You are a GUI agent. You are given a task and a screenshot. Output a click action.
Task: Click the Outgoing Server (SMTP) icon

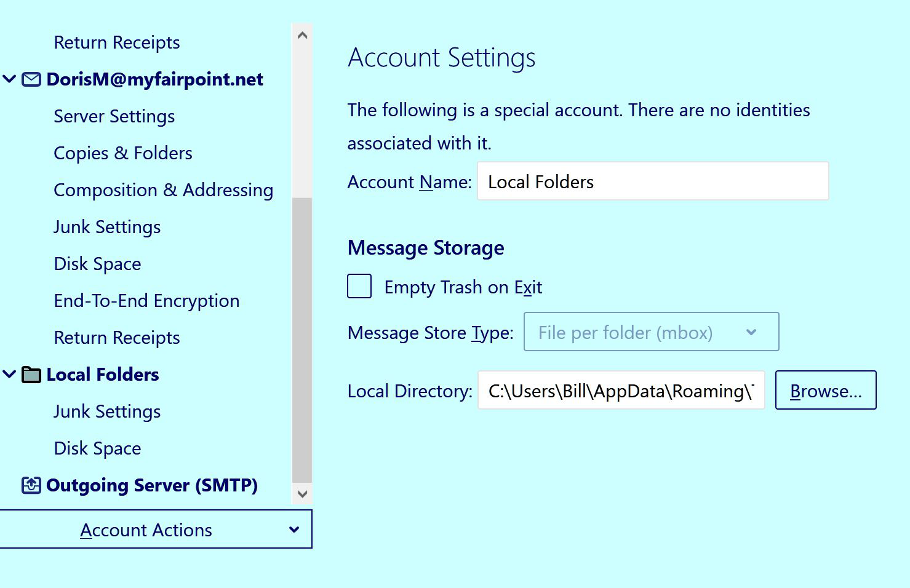tap(31, 485)
